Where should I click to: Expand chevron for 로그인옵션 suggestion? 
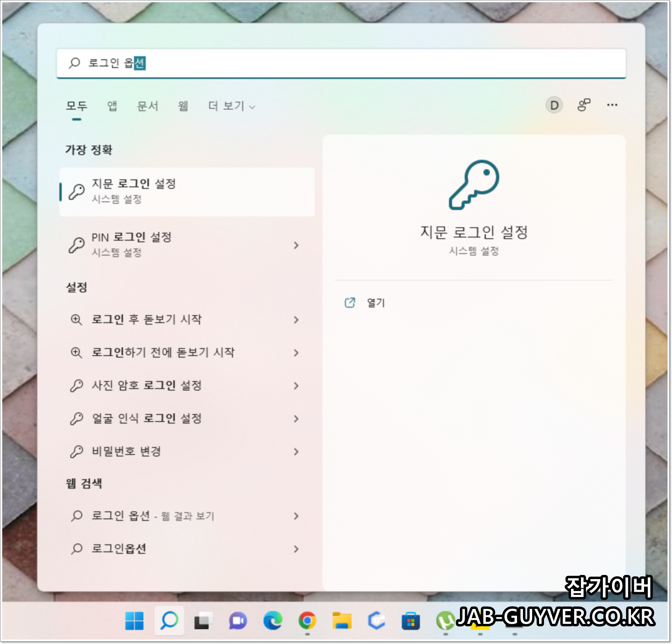pyautogui.click(x=296, y=549)
